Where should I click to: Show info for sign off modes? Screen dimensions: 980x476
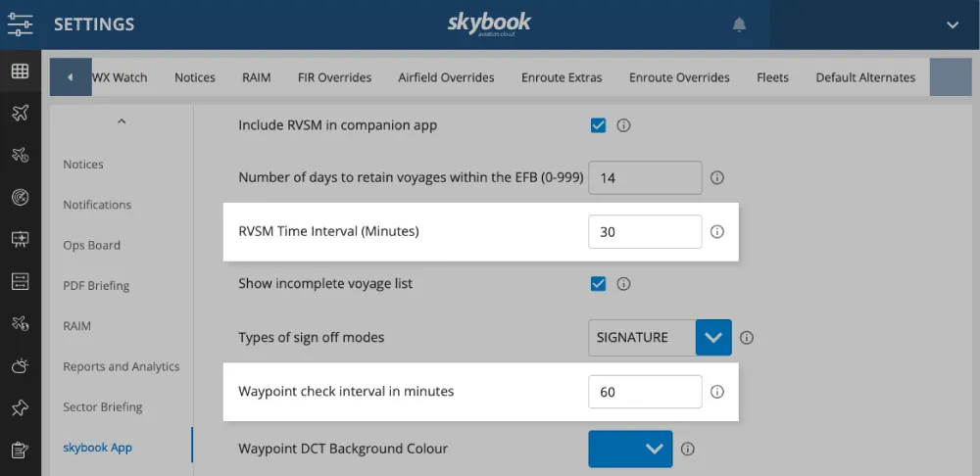pyautogui.click(x=746, y=338)
